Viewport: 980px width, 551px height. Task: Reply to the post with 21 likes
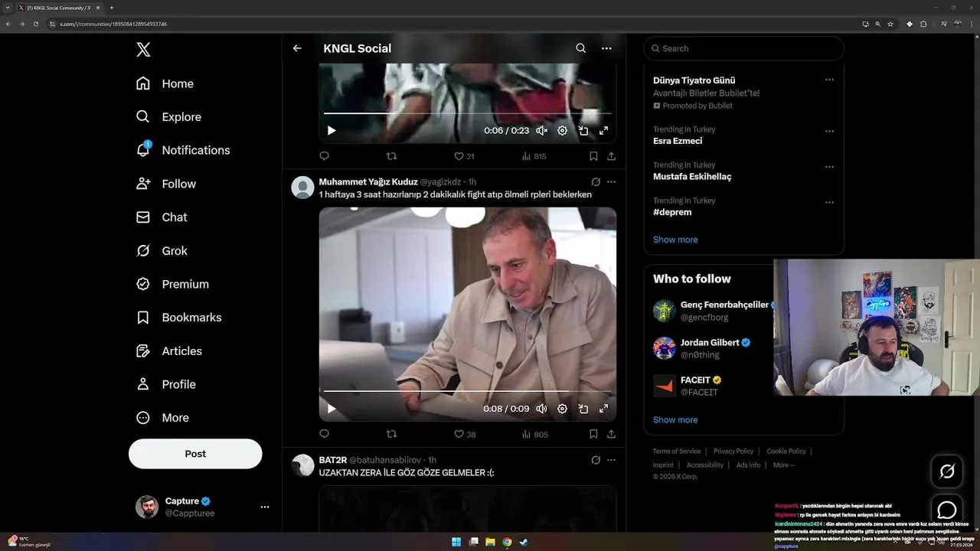click(324, 156)
